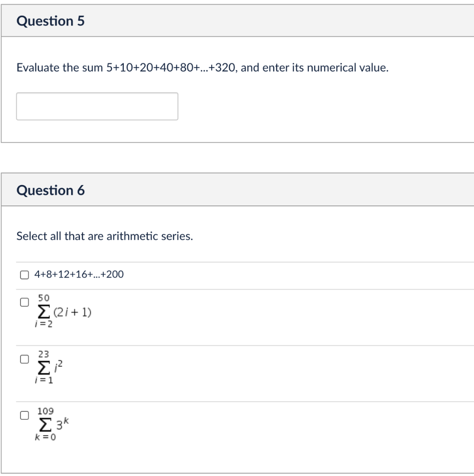This screenshot has height=476, width=474.
Task: Click the Question 5 prompt text
Action: point(202,68)
